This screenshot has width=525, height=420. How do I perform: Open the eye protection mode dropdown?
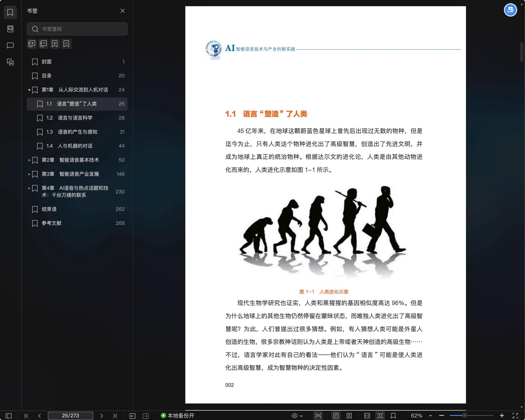[x=297, y=416]
